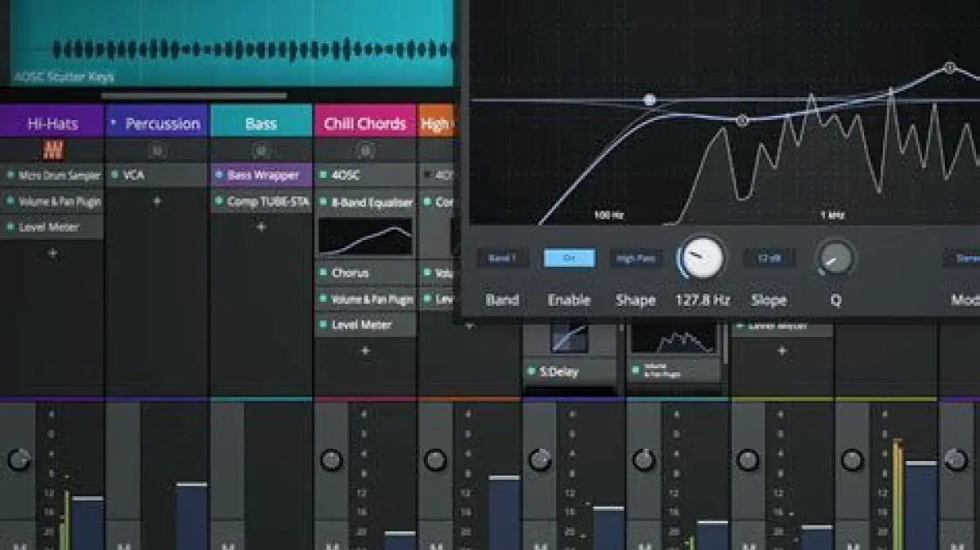980x550 pixels.
Task: Click the Hi-Hats step sequencer icon
Action: tap(53, 150)
